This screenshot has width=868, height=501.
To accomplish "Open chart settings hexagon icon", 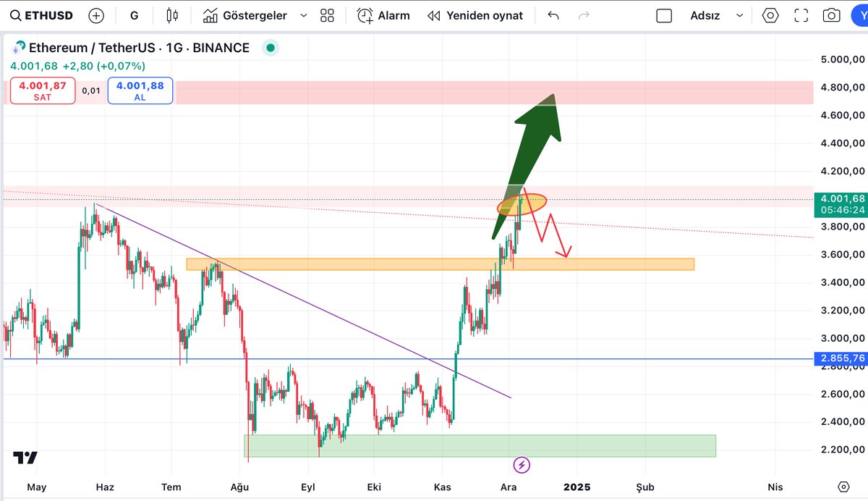I will (x=771, y=15).
